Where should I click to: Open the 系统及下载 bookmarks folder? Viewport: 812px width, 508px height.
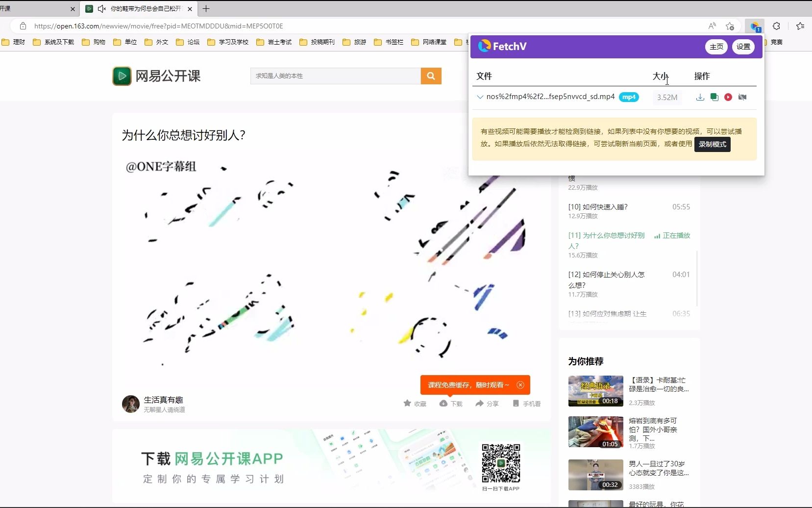tap(53, 42)
